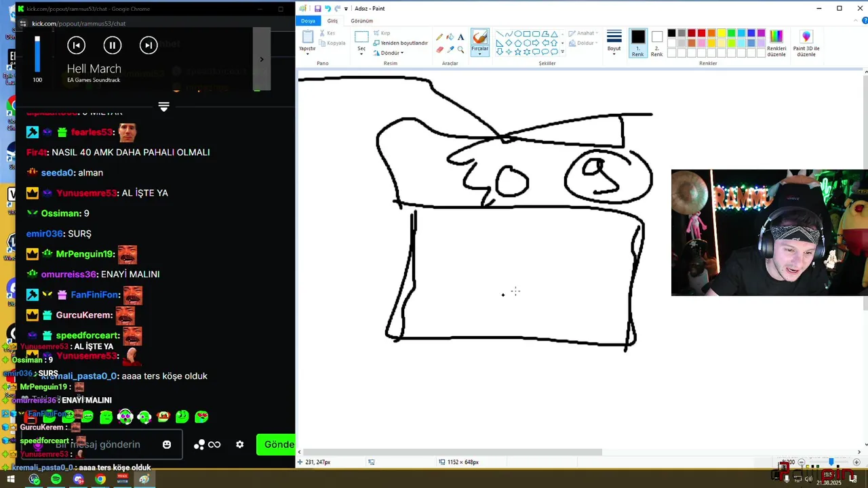Pick the green color swatch
The width and height of the screenshot is (868, 488).
pyautogui.click(x=731, y=33)
